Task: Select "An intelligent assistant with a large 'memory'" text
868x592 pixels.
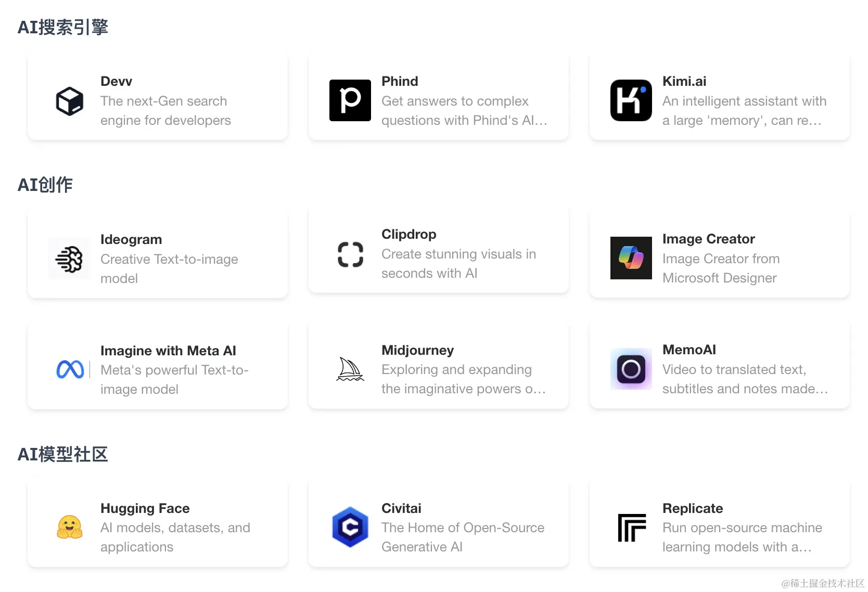Action: pyautogui.click(x=744, y=111)
